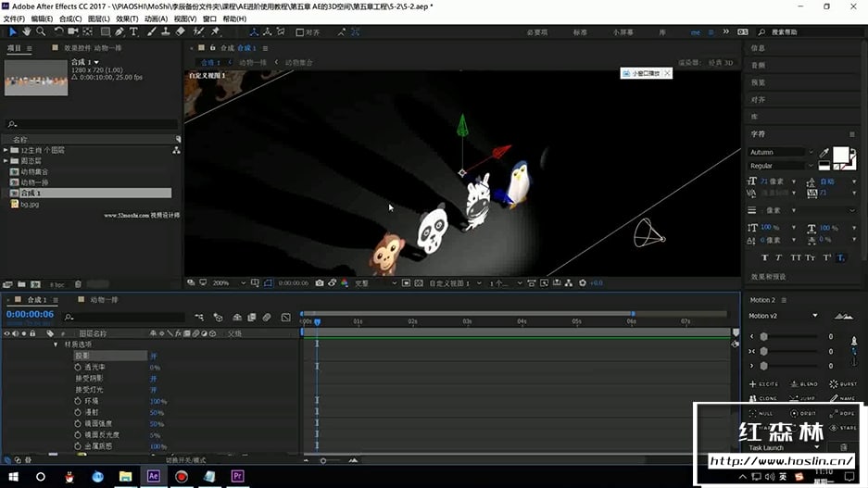Open the 完整 resolution dropdown

(394, 282)
